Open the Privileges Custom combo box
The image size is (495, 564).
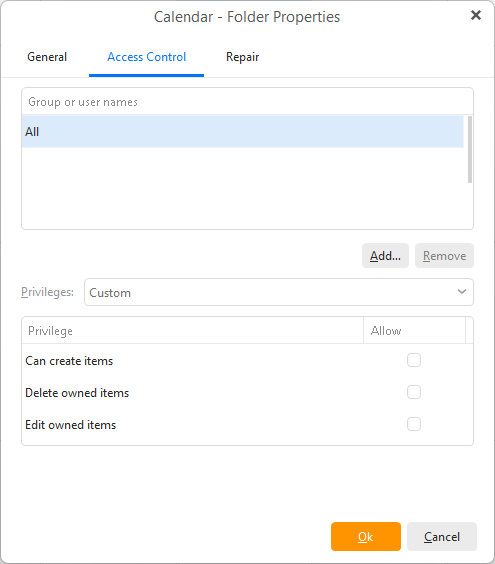tap(279, 292)
